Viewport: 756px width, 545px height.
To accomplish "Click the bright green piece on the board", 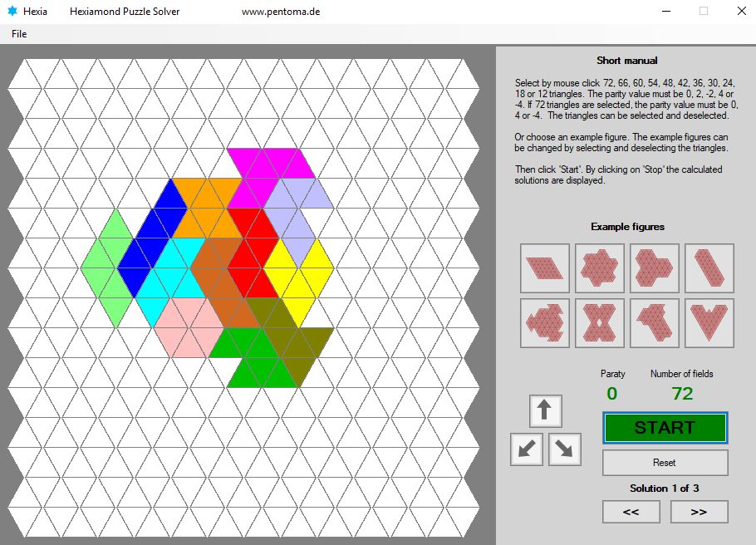I will 253,359.
